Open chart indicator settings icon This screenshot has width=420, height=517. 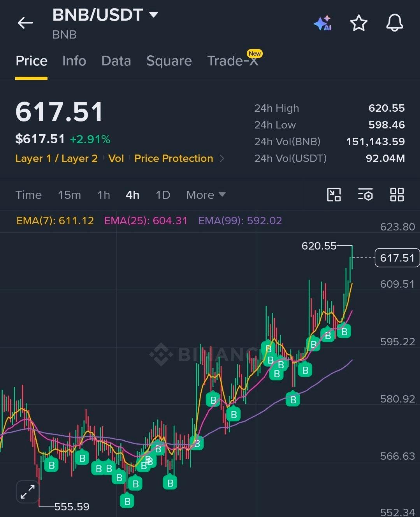coord(365,194)
